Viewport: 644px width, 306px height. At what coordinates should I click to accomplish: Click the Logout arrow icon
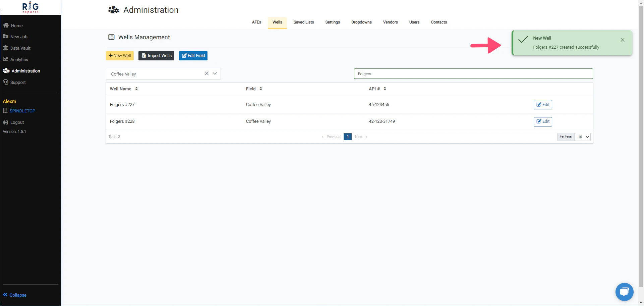5,122
